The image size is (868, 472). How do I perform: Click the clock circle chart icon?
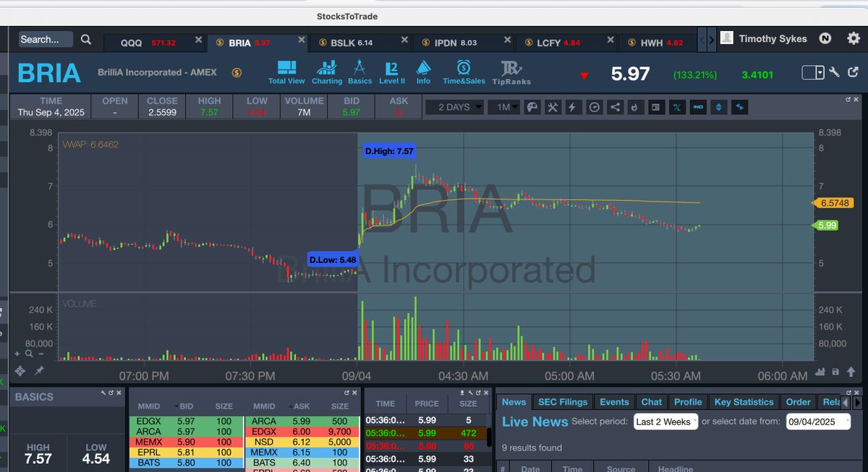594,107
